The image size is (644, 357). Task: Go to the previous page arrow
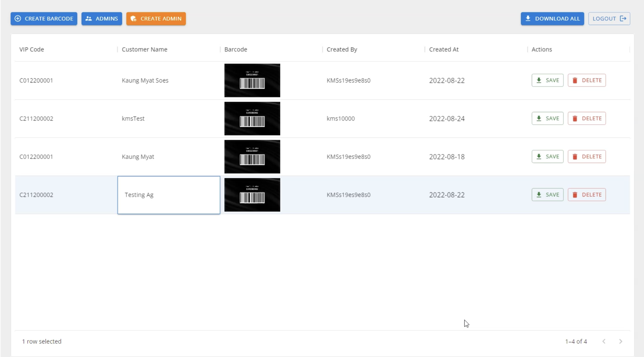pos(604,341)
